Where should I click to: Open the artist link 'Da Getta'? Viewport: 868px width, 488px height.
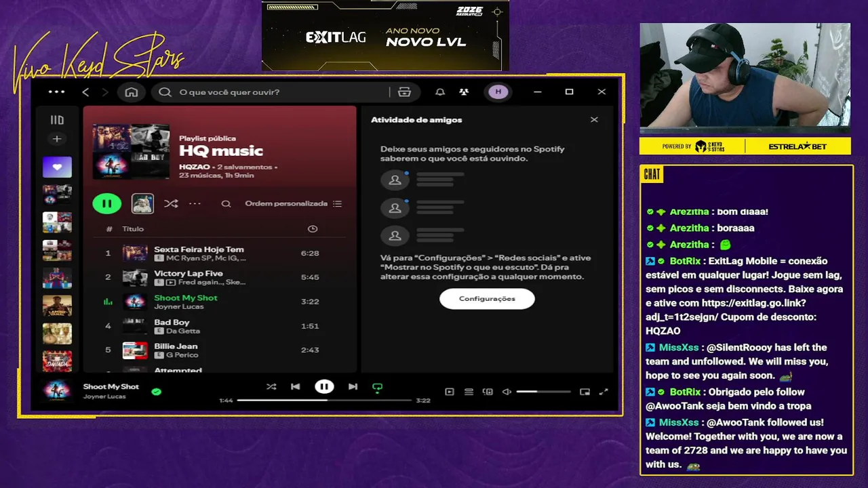point(183,331)
